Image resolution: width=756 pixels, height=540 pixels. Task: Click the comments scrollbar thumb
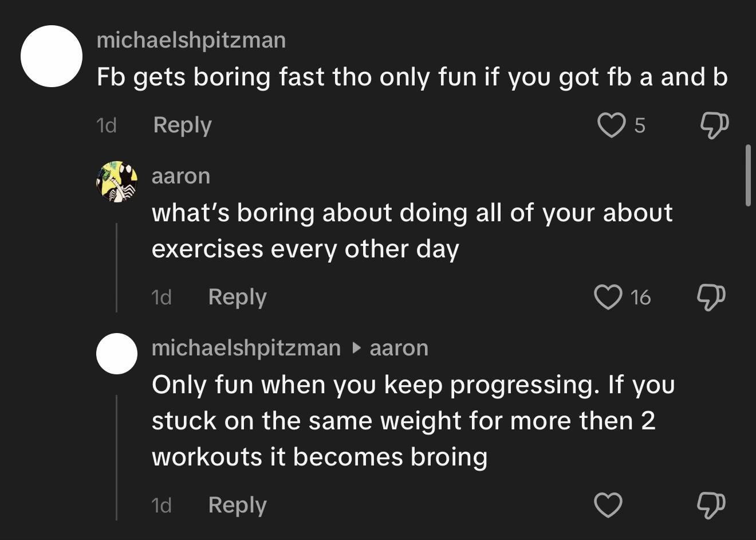pos(747,175)
